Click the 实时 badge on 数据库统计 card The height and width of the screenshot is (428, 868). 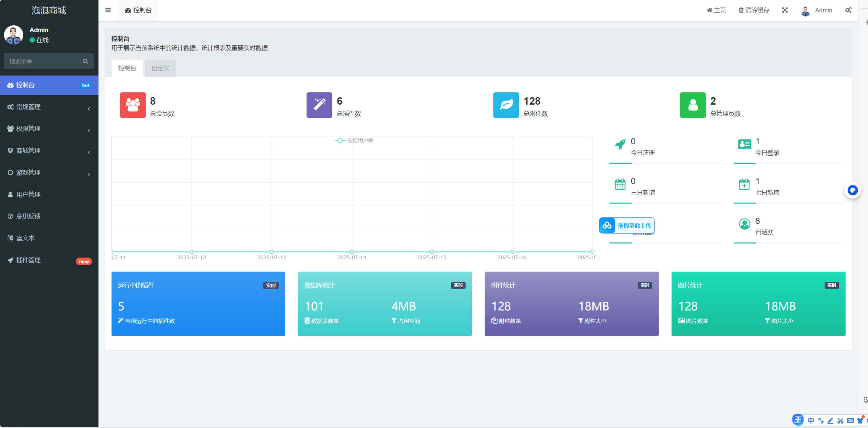pyautogui.click(x=458, y=285)
